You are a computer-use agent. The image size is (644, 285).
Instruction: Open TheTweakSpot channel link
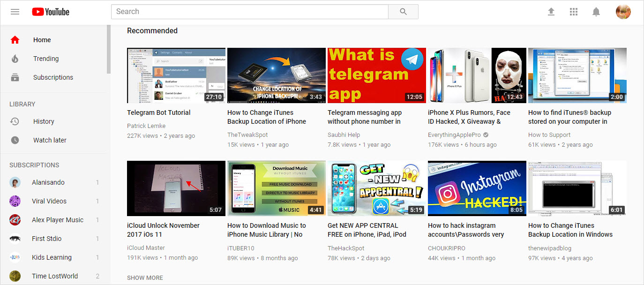[247, 135]
